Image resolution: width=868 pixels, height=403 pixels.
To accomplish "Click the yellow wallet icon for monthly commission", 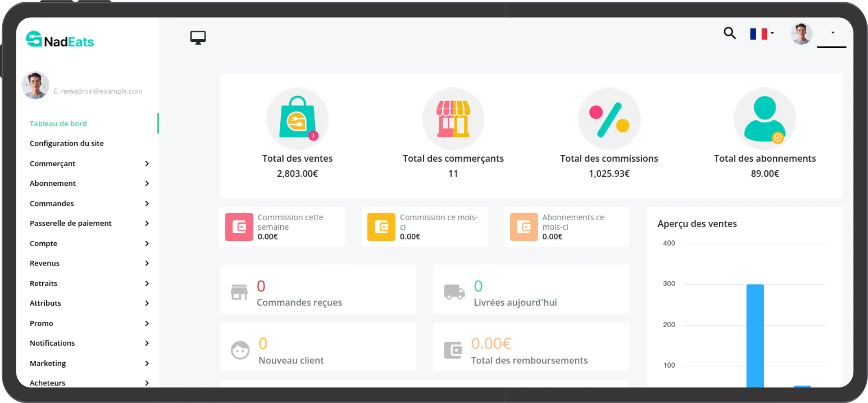I will pos(381,227).
